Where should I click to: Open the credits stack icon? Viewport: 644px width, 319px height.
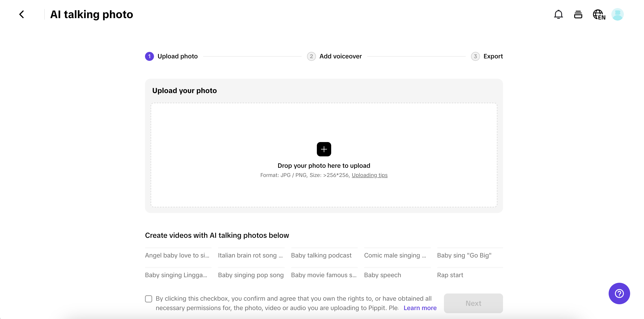(578, 15)
